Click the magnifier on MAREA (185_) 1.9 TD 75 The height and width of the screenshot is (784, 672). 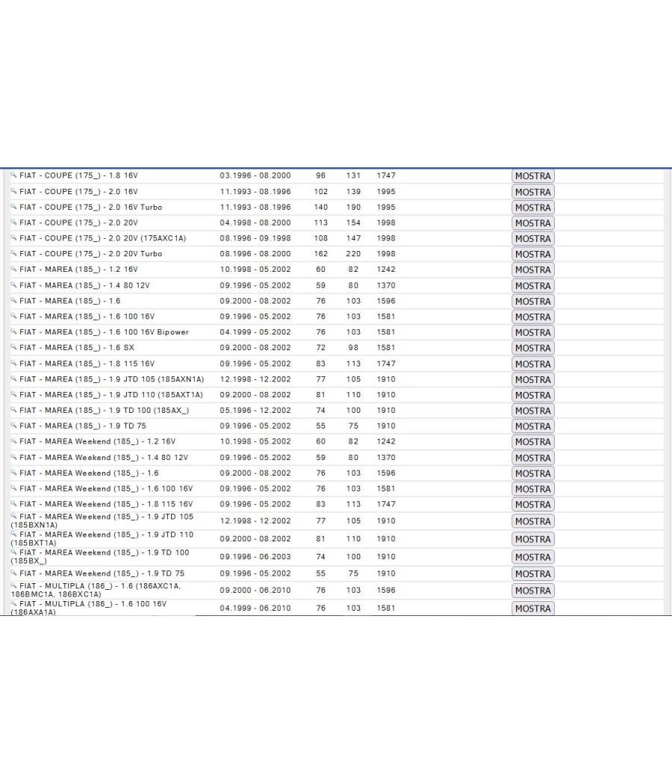[14, 425]
